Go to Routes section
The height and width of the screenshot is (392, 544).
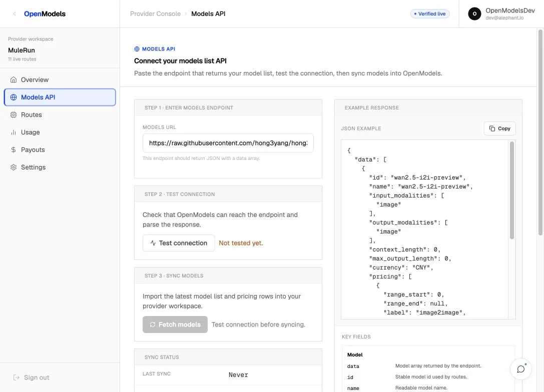tap(60, 114)
